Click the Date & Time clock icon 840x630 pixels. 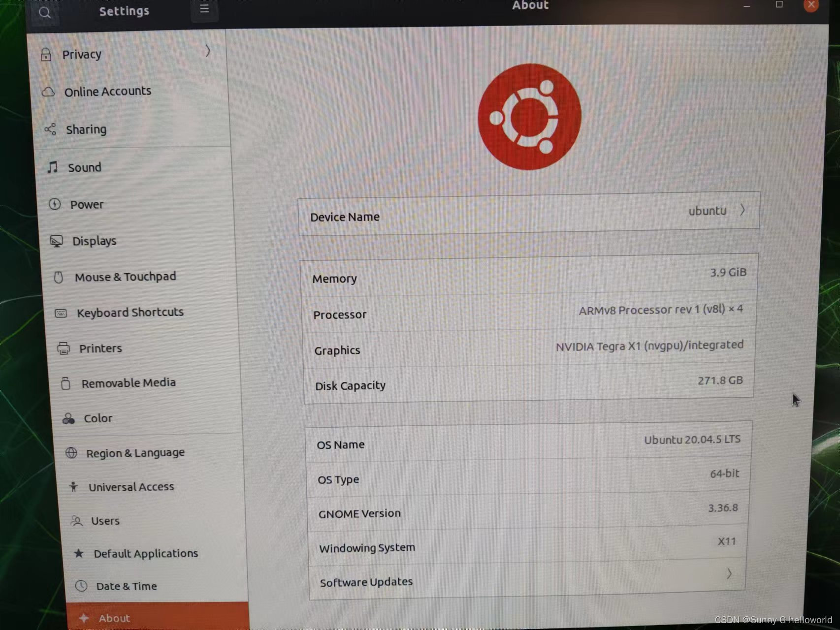tap(81, 586)
